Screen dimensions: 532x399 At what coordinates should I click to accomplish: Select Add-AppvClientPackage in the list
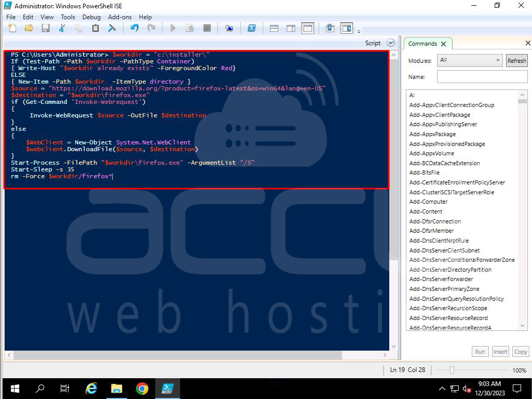pos(440,115)
